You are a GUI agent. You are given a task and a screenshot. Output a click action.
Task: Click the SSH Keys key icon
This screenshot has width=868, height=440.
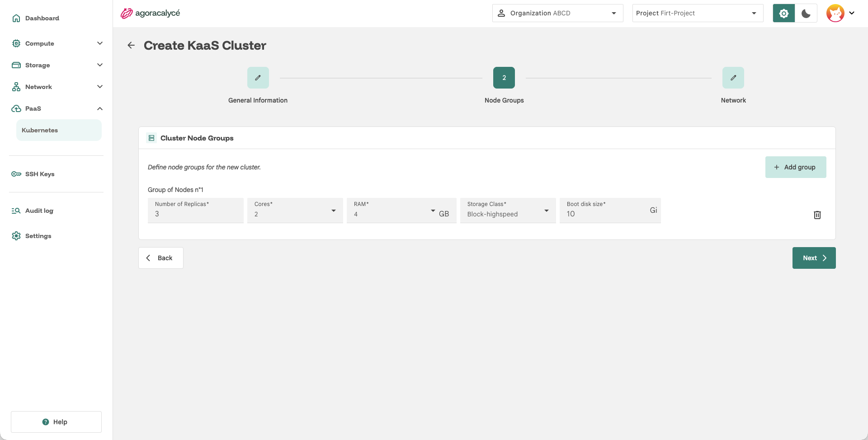[16, 174]
